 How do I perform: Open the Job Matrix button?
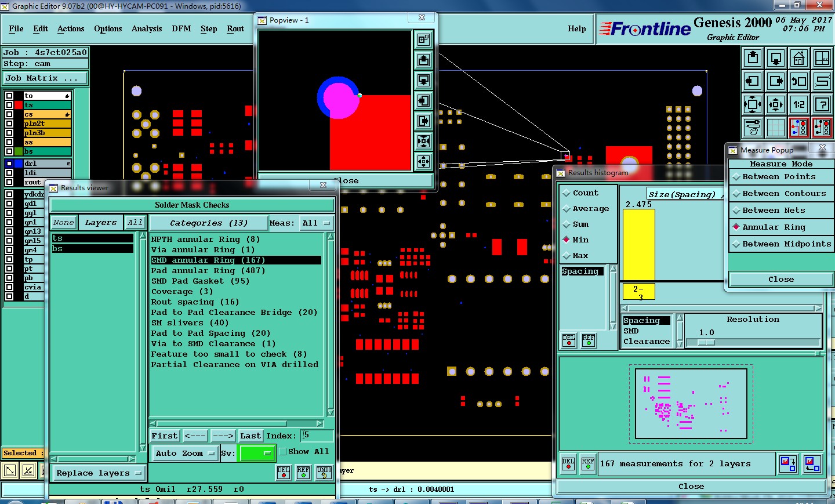45,78
